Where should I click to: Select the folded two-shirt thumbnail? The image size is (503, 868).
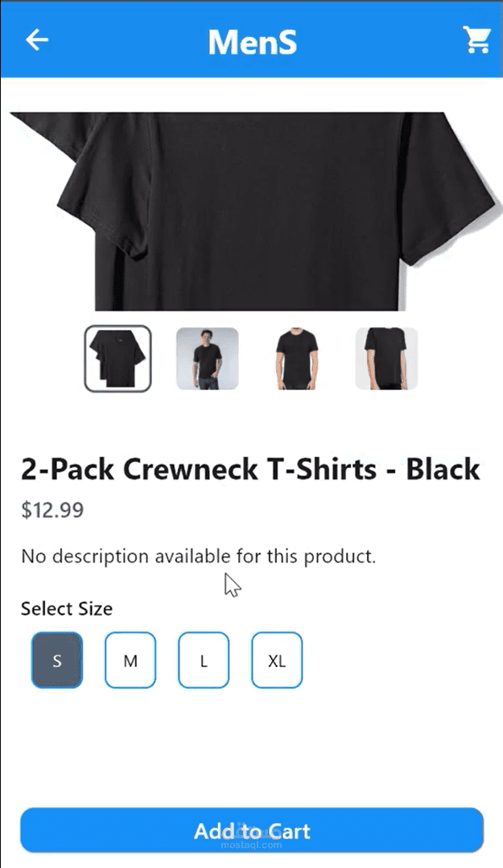click(x=118, y=359)
